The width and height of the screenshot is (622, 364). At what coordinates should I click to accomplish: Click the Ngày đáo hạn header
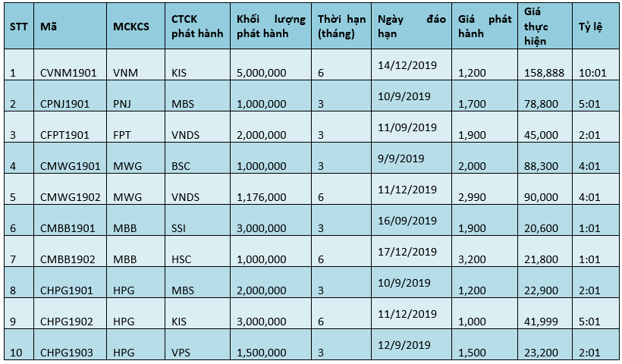point(411,27)
